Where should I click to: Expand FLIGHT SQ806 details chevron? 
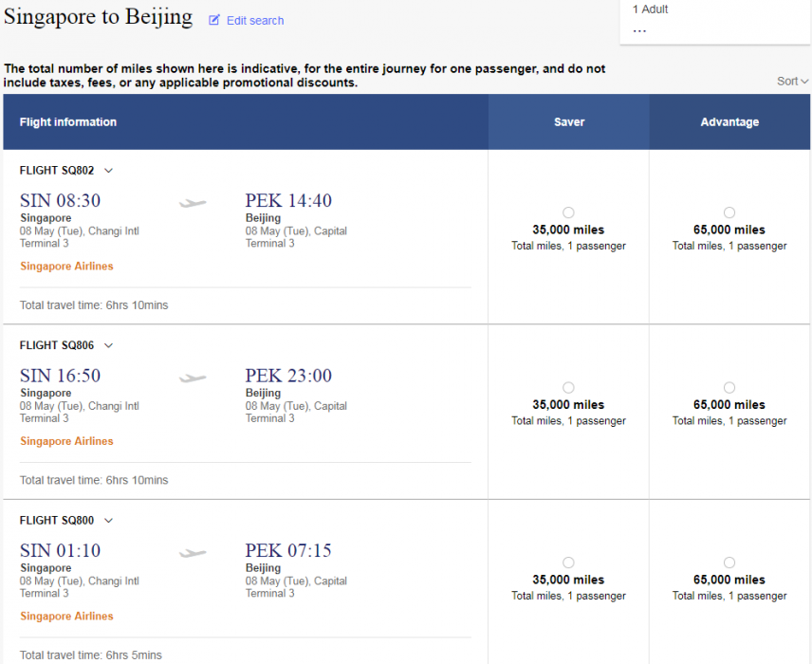click(108, 345)
